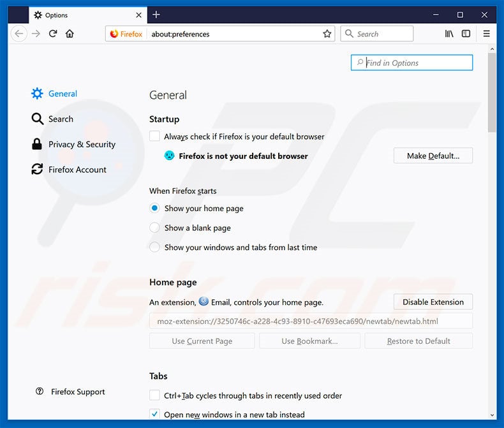Click the Firefox Support question mark icon
Screen dimensions: 504x428
pyautogui.click(x=40, y=391)
